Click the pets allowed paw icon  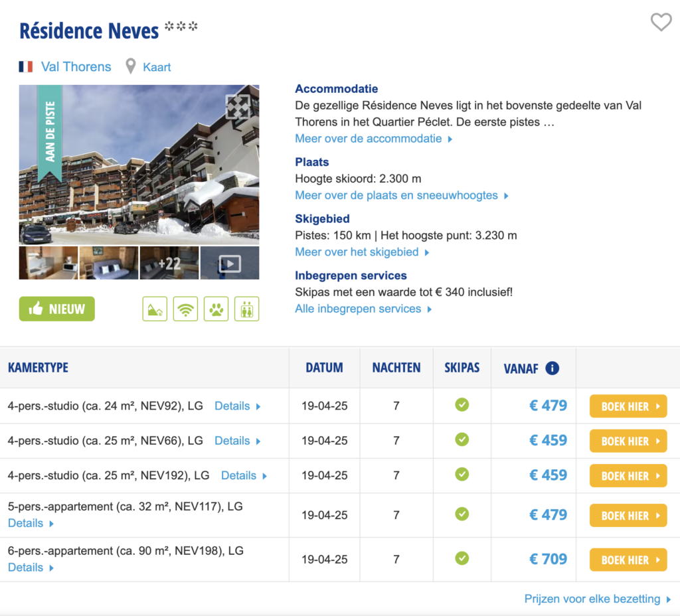[x=216, y=309]
